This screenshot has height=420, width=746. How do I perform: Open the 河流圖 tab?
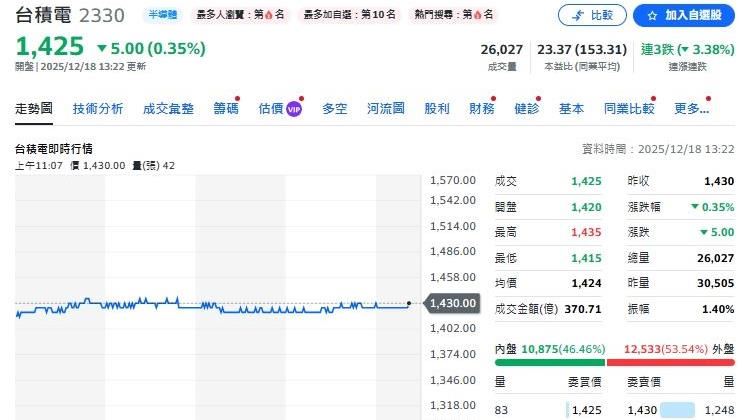coord(386,108)
